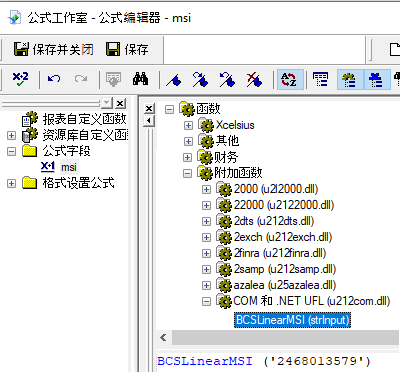This screenshot has width=400, height=372.
Task: Collapse the Formula Fields (公式字段) folder
Action: pos(11,151)
